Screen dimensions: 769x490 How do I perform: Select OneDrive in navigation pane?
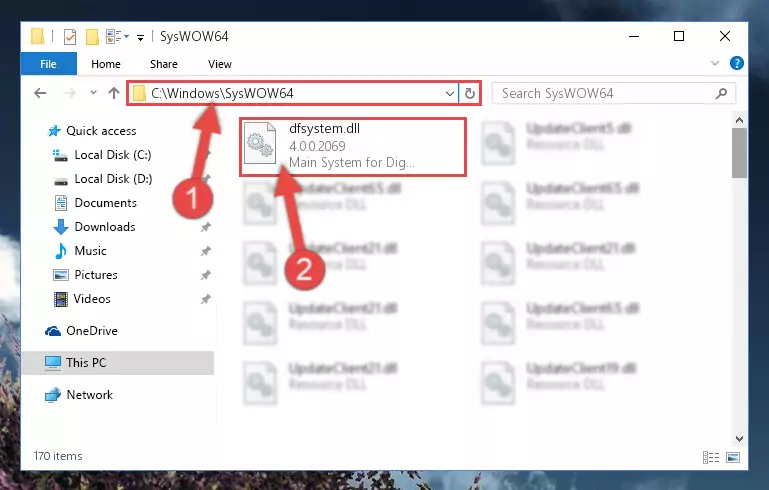[x=92, y=331]
